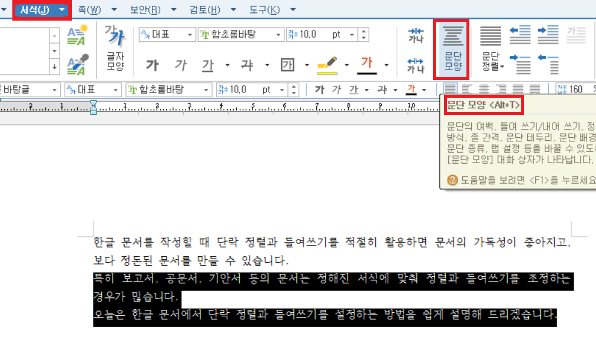Expand the arrow next to 도구(K)
This screenshot has width=596, height=364.
(x=293, y=10)
